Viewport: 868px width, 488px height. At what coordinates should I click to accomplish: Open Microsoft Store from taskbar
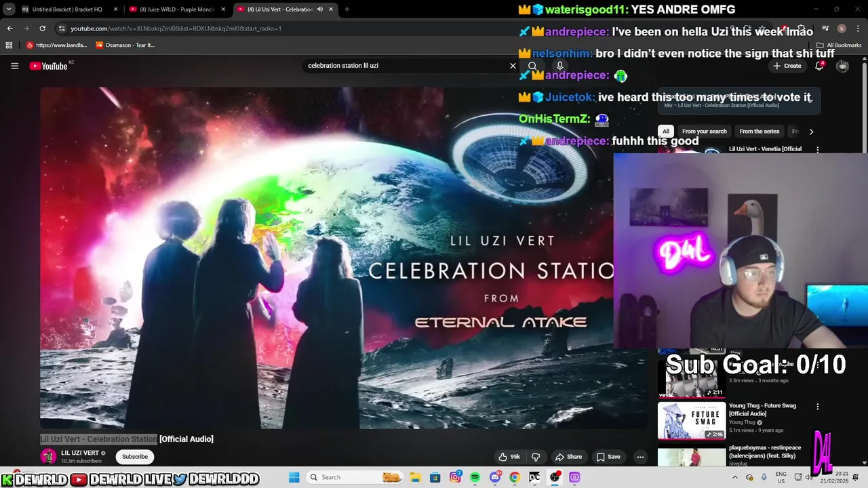435,477
